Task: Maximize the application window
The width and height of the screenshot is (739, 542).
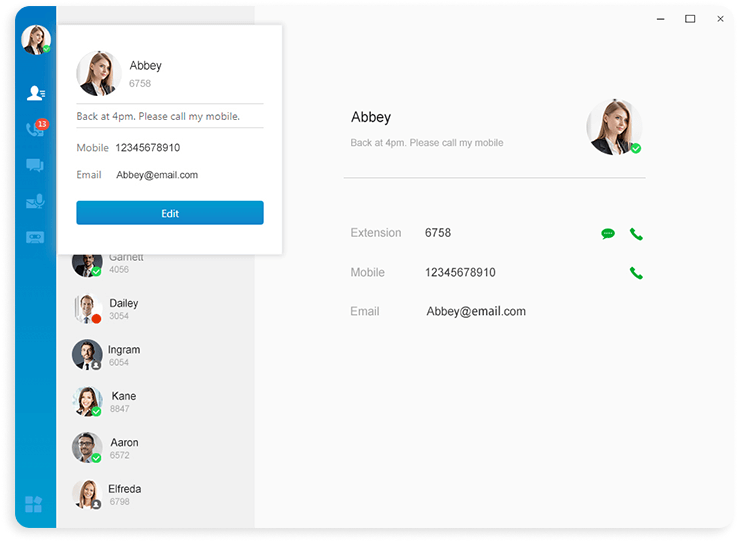Action: pos(690,19)
